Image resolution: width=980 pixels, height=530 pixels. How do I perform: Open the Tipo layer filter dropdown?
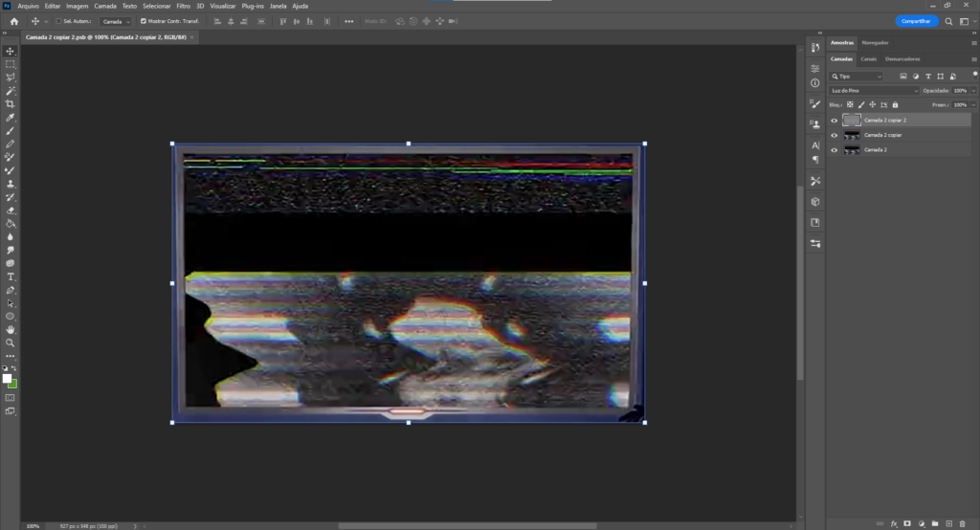click(x=857, y=77)
